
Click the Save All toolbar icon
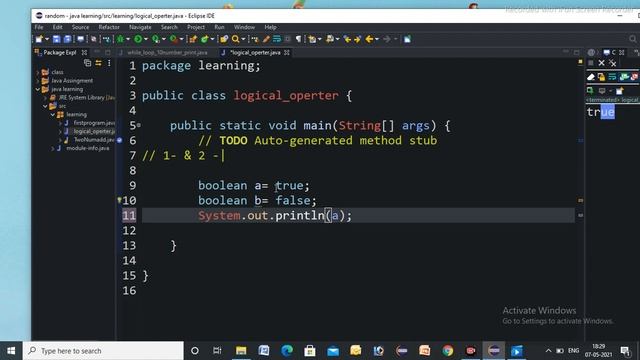click(x=67, y=39)
